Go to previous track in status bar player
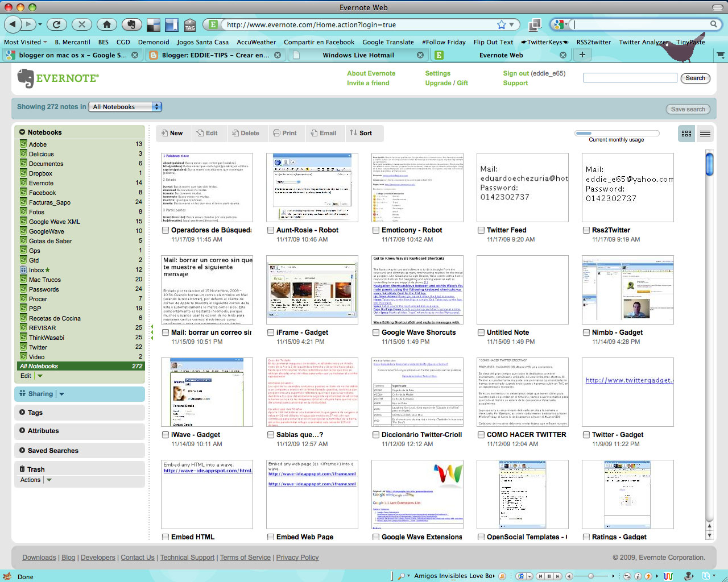Screen dimensions: 728x582 (x=540, y=576)
